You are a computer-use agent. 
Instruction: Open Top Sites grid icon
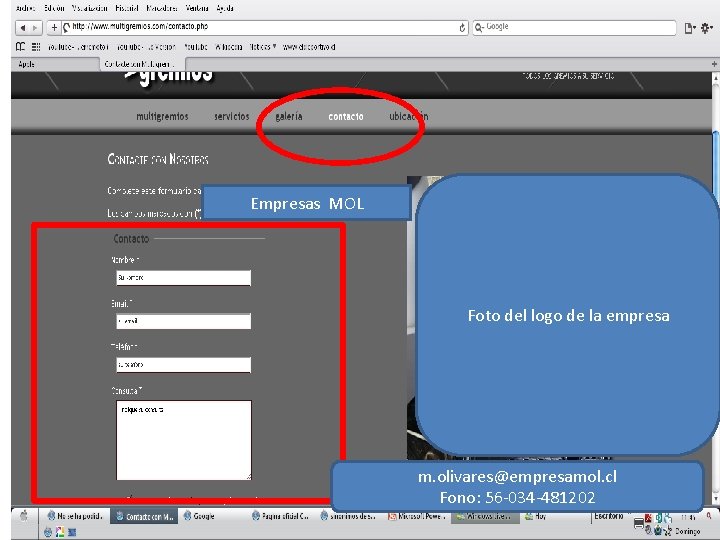(x=36, y=46)
